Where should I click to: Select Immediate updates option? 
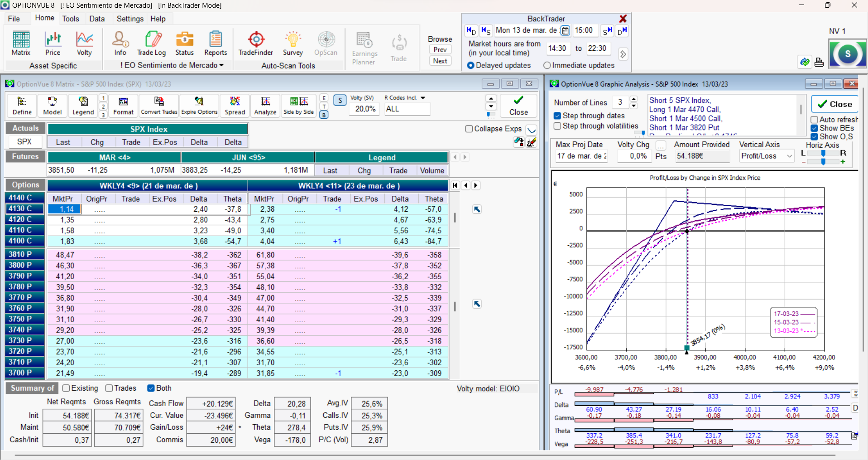pyautogui.click(x=579, y=65)
